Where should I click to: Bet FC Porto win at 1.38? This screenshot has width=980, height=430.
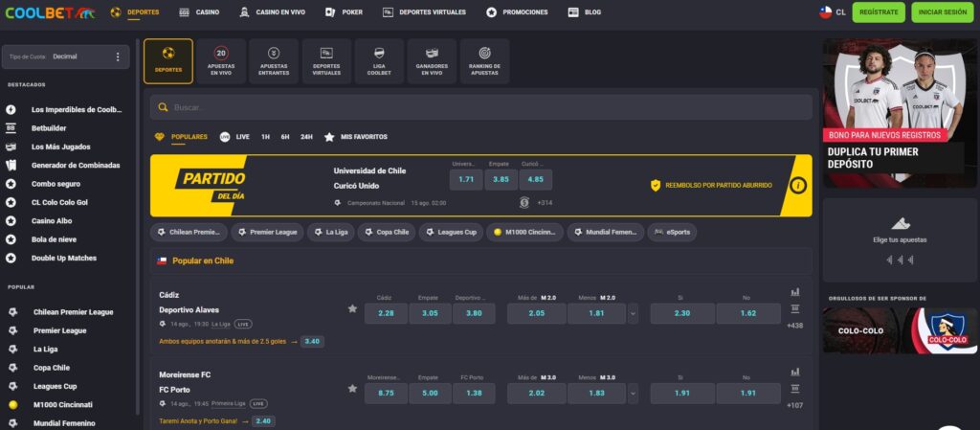(x=474, y=394)
